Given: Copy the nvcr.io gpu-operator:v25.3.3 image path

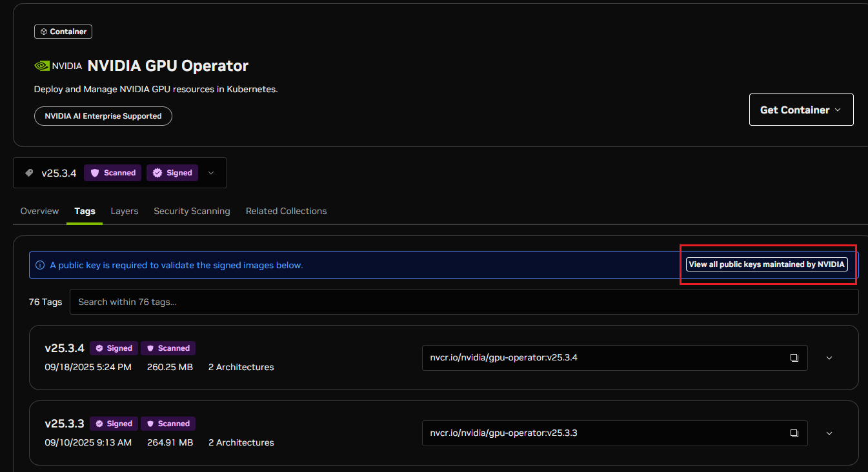Looking at the screenshot, I should pos(794,433).
